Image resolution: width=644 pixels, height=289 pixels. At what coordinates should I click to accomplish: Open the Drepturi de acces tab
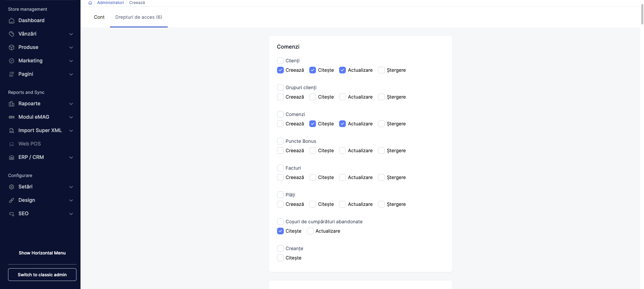pyautogui.click(x=139, y=17)
